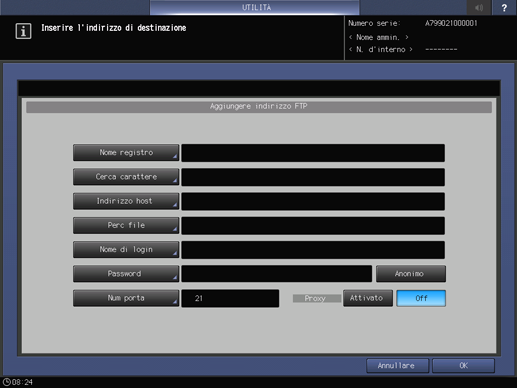The image size is (517, 388).
Task: Click the Cerca carattere text field
Action: (x=313, y=177)
